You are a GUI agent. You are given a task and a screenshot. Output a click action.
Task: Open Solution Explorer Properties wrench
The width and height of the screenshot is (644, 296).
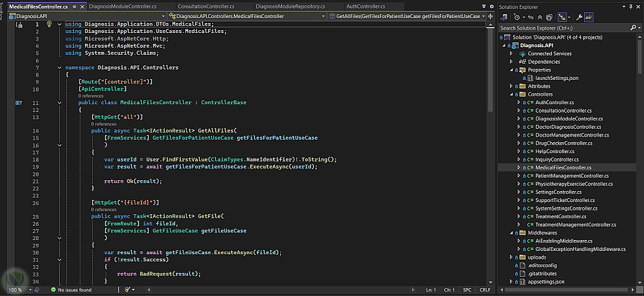tap(579, 17)
